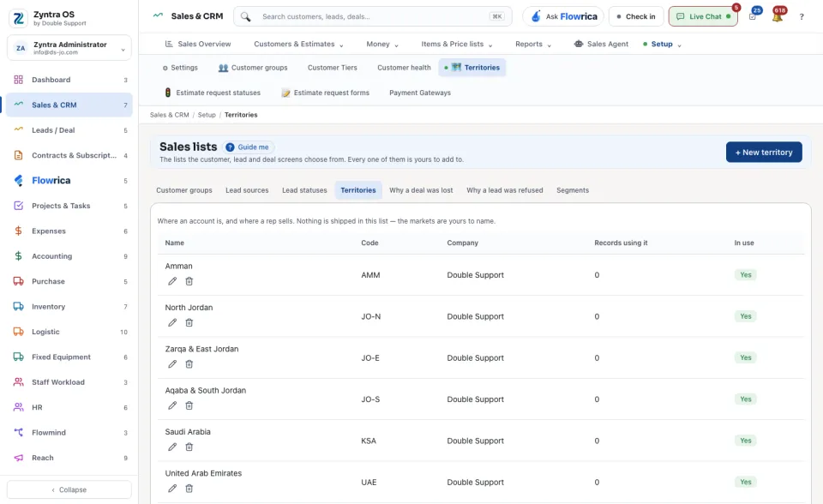Open Reach in the sidebar
Viewport: 823px width, 504px height.
click(69, 458)
